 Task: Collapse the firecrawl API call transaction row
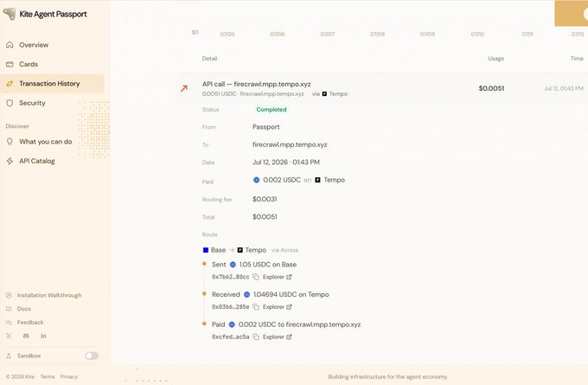381,88
